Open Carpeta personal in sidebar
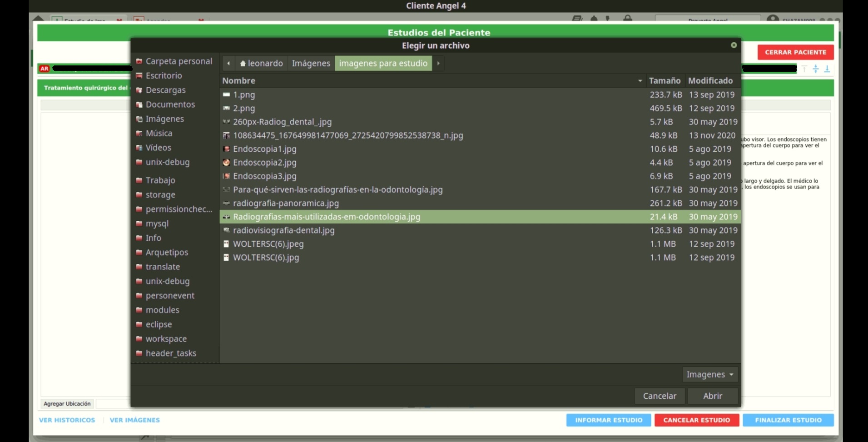 tap(174, 61)
